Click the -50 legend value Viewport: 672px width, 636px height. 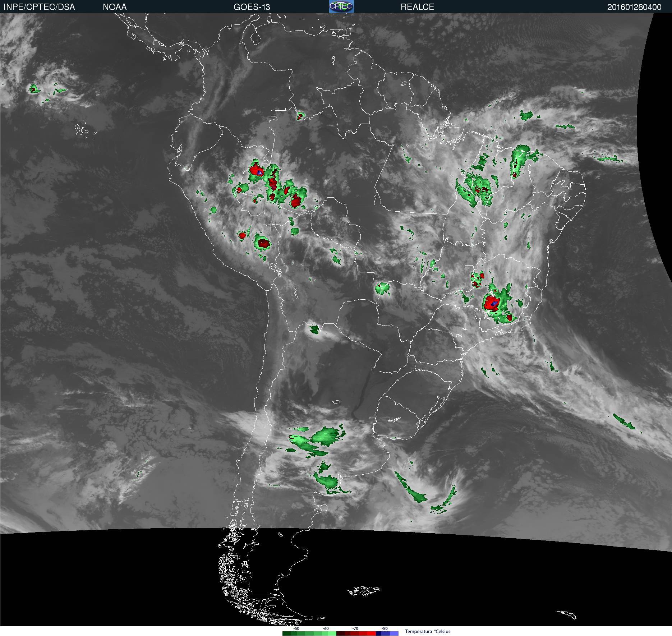[296, 628]
